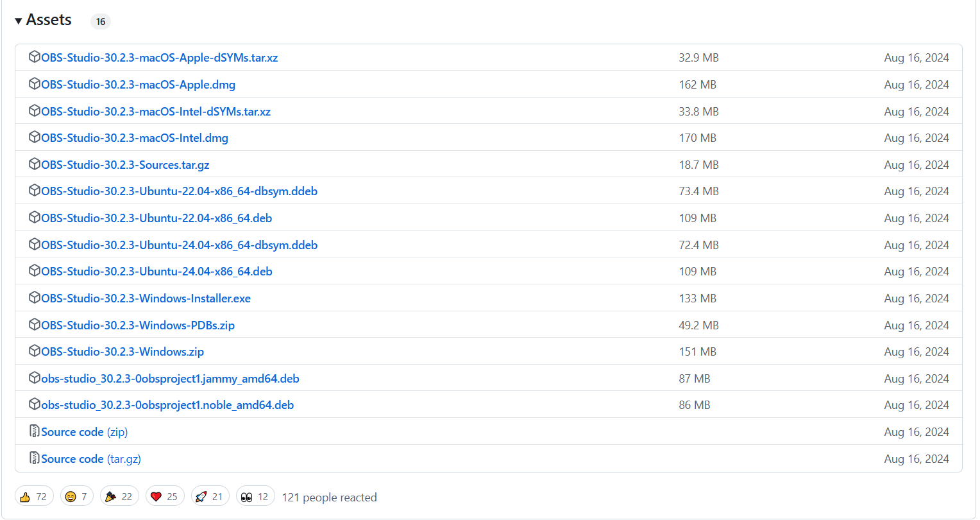Toggle the rocket reaction
The image size is (980, 520).
pyautogui.click(x=210, y=497)
